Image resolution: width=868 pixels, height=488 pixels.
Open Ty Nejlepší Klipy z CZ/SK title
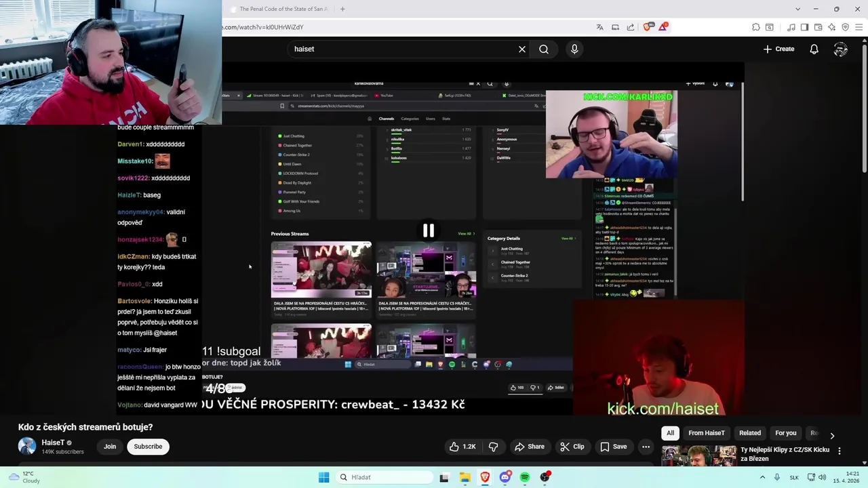[785, 454]
